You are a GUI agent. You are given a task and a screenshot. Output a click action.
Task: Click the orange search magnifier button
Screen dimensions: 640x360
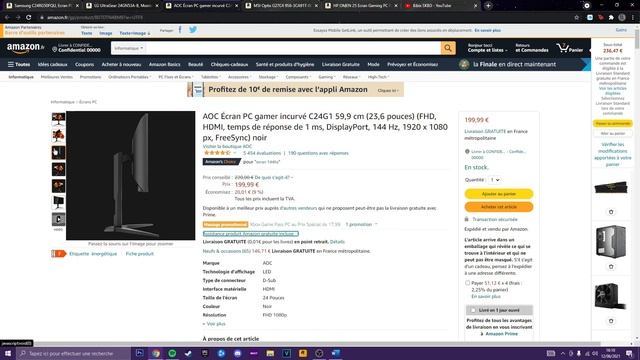448,48
